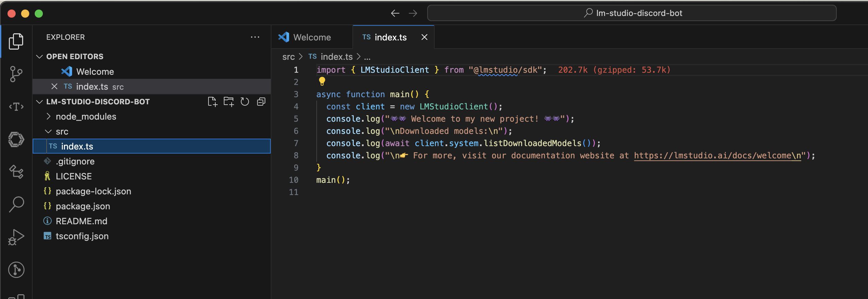The image size is (868, 299).
Task: Click the lm-studio-discord-bot command center search box
Action: pyautogui.click(x=632, y=13)
